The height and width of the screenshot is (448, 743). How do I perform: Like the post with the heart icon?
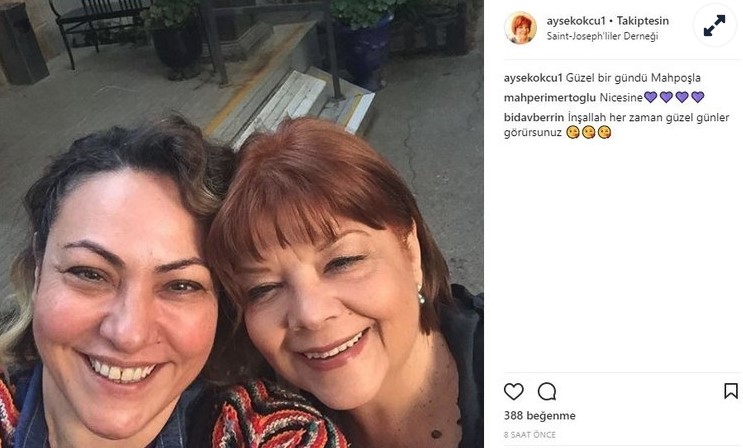pyautogui.click(x=514, y=392)
